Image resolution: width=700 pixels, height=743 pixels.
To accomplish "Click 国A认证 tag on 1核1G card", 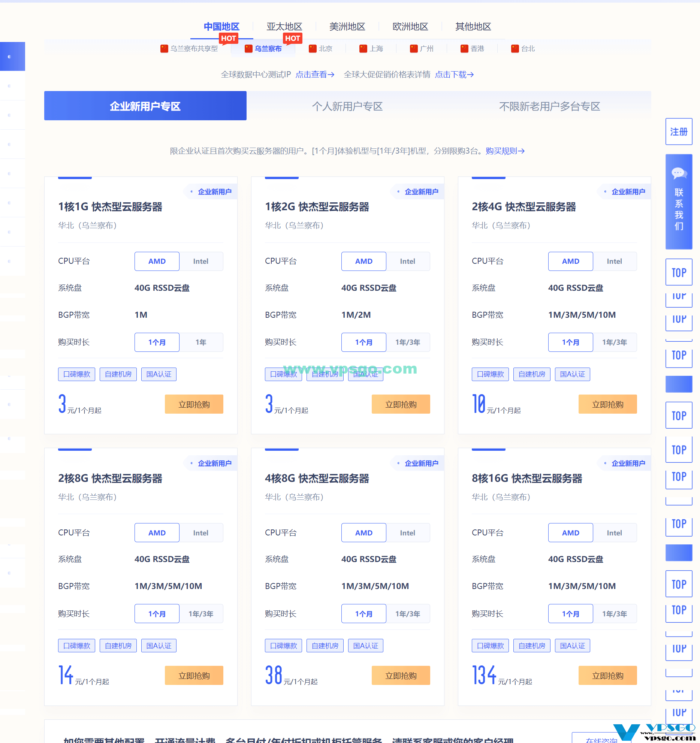I will coord(159,374).
